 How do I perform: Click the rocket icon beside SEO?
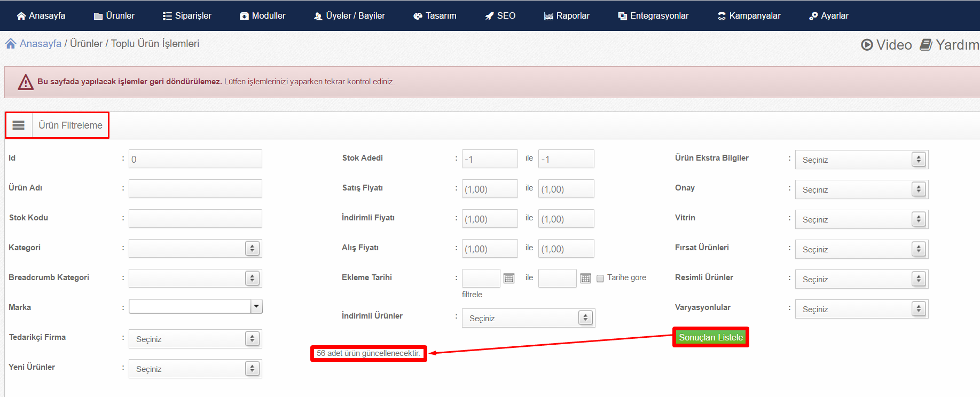pos(489,16)
